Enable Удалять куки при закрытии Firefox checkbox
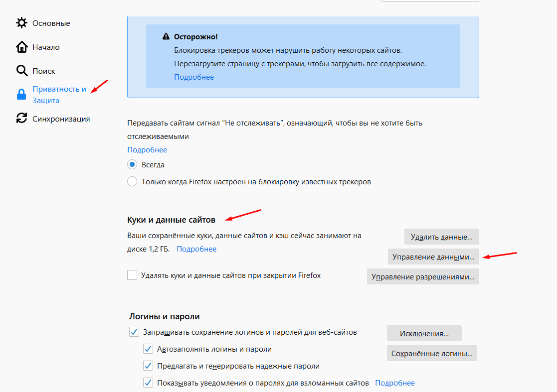This screenshot has height=392, width=557. click(x=132, y=275)
